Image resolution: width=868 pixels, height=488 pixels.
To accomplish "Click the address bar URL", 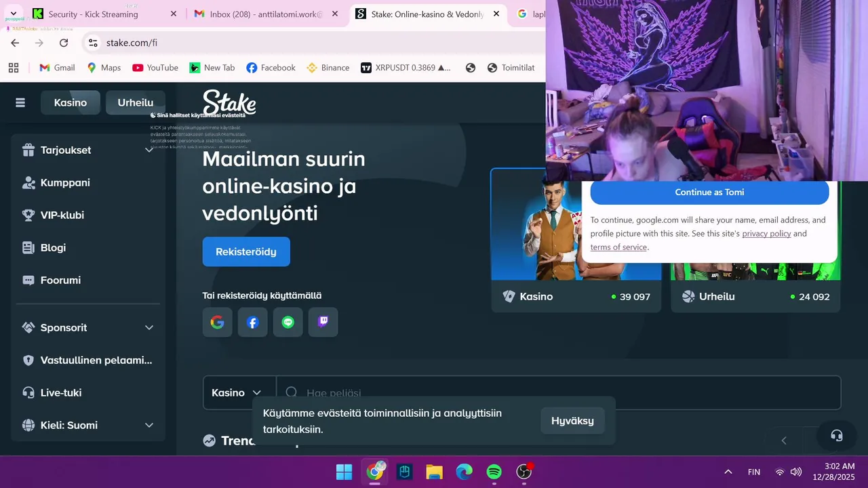I will 132,43.
